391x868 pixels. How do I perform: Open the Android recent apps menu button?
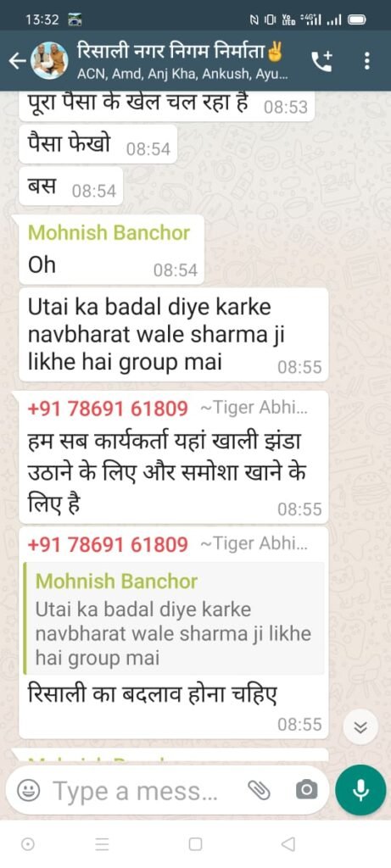pos(103,843)
